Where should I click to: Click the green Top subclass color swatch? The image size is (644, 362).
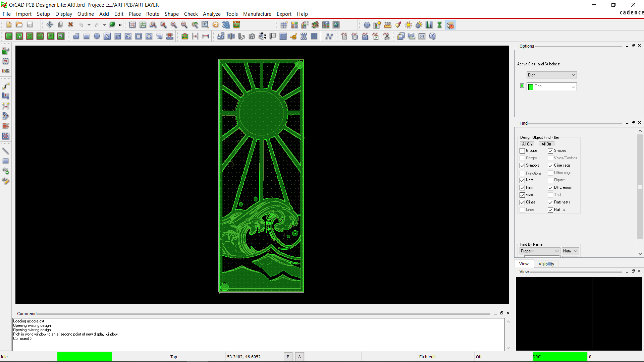coord(531,87)
